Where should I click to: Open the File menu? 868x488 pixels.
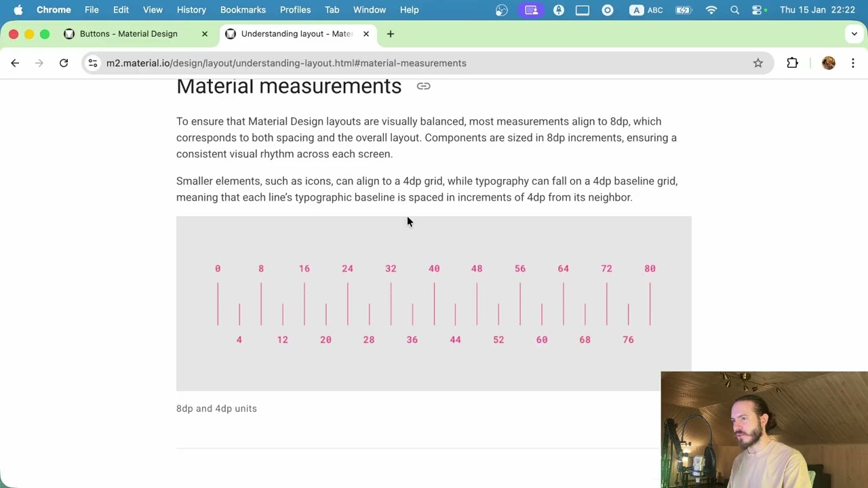coord(92,9)
